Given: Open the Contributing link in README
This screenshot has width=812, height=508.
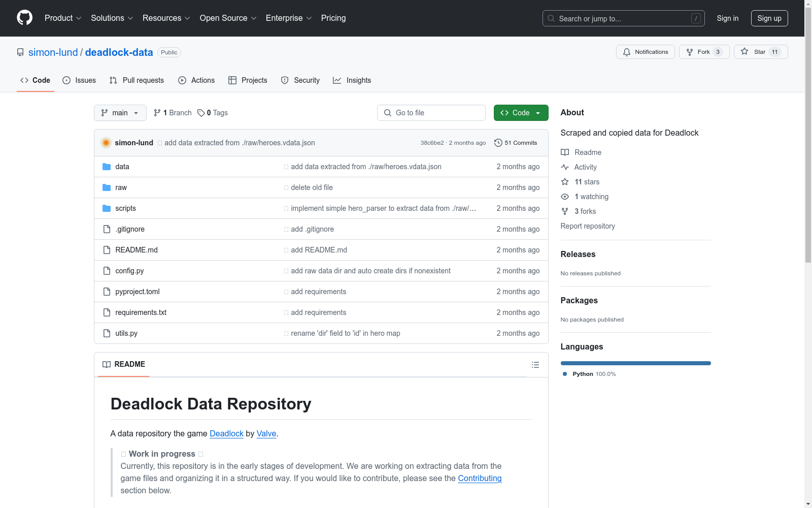Looking at the screenshot, I should (x=480, y=478).
